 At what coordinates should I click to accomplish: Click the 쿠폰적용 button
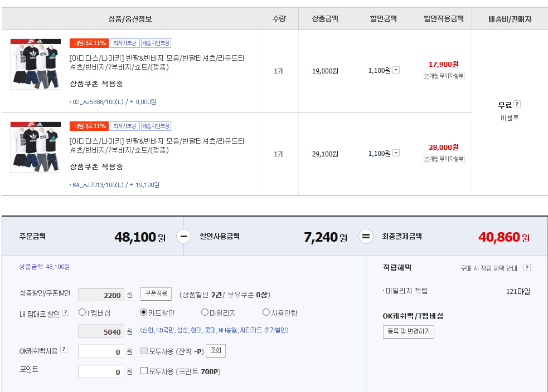156,293
